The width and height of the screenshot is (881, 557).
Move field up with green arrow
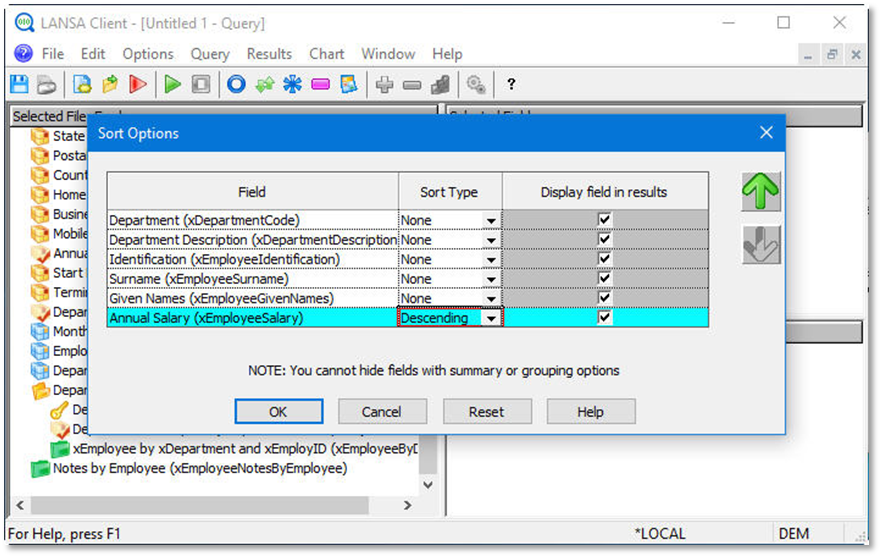click(x=761, y=192)
